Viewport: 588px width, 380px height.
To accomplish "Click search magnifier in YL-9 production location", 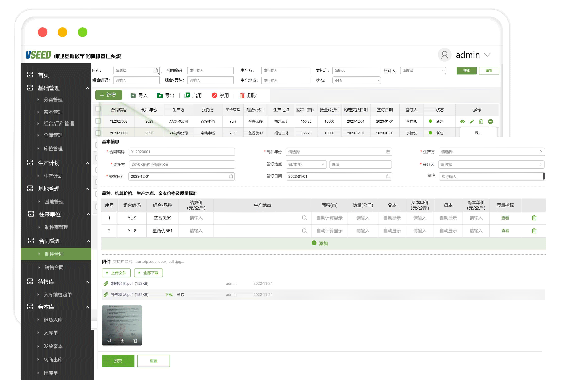I will click(x=304, y=218).
